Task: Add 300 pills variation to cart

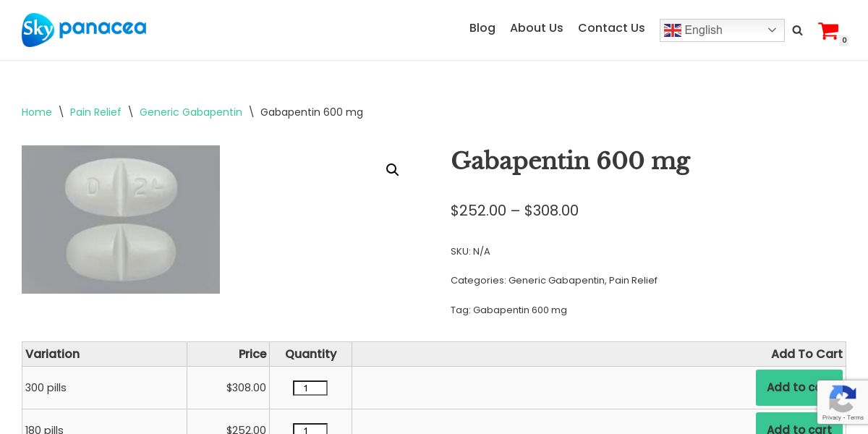Action: pos(788,388)
